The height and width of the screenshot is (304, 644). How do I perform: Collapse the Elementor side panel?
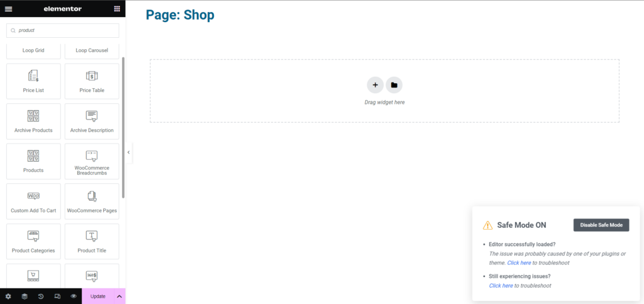point(128,152)
